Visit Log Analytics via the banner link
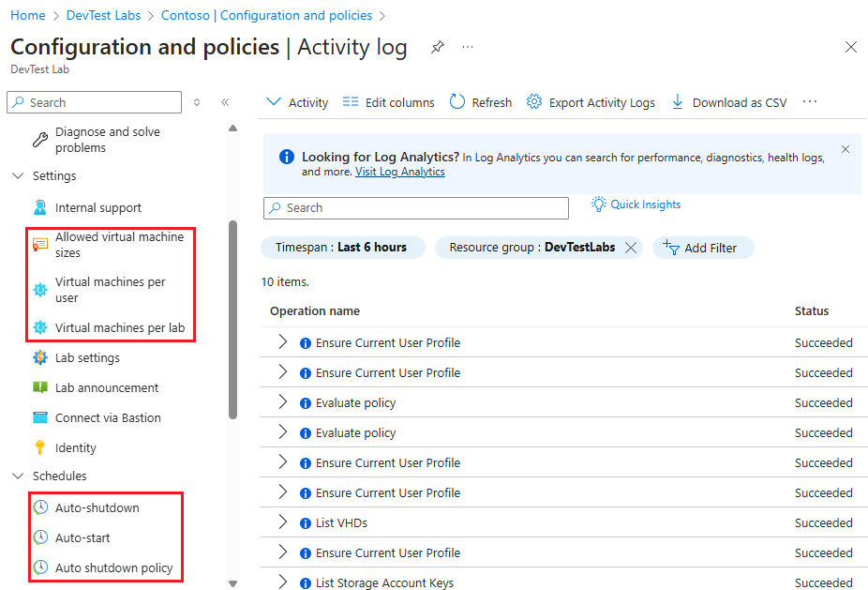Screen dimensions: 868x590 [x=399, y=171]
